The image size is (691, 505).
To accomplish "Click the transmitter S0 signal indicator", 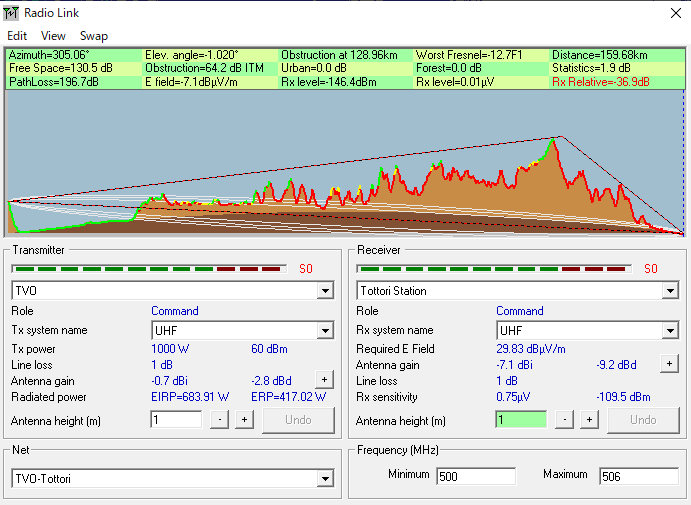I will tap(306, 269).
